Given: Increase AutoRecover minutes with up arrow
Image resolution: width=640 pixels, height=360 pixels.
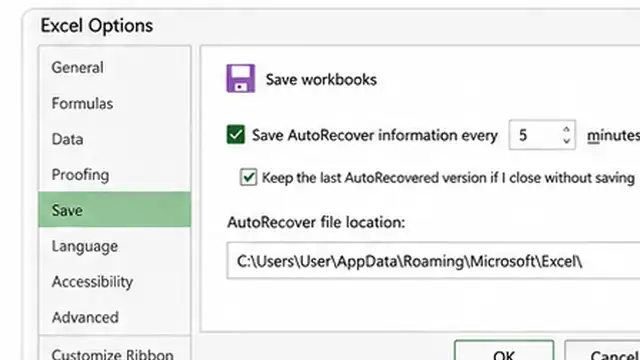Looking at the screenshot, I should click(566, 129).
